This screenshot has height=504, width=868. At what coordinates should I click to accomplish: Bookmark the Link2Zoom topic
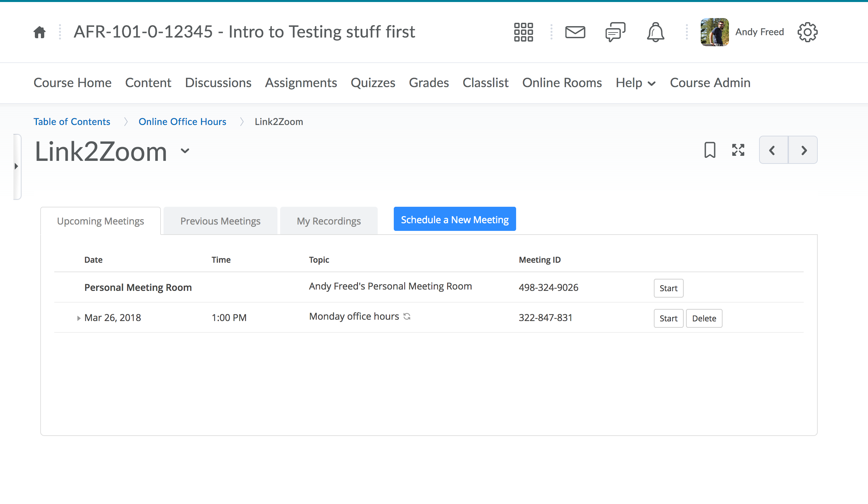tap(709, 150)
